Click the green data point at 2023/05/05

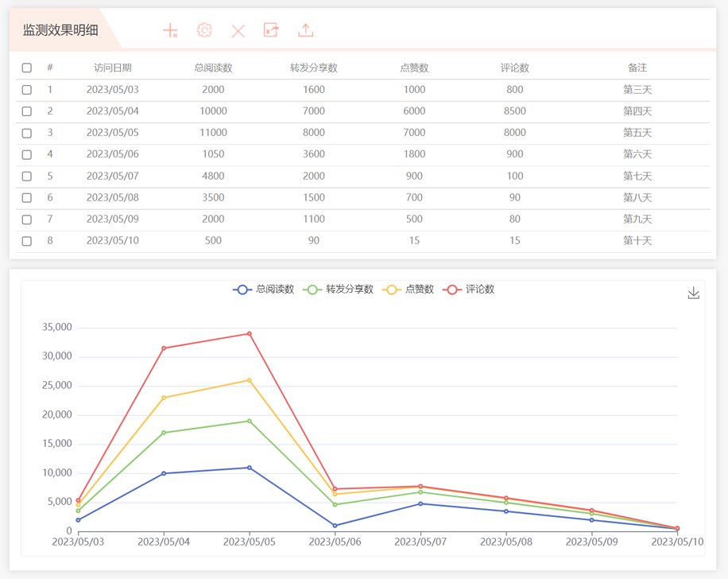click(x=250, y=421)
